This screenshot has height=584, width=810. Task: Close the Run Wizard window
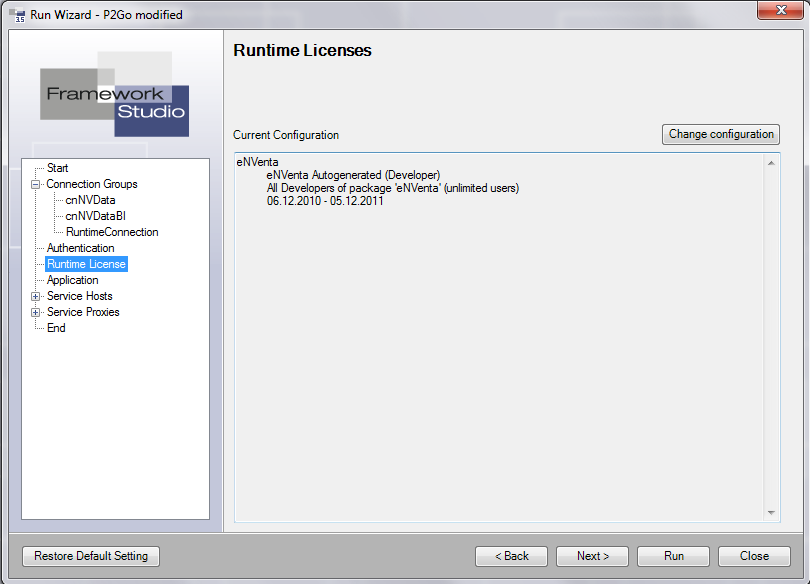pyautogui.click(x=781, y=10)
